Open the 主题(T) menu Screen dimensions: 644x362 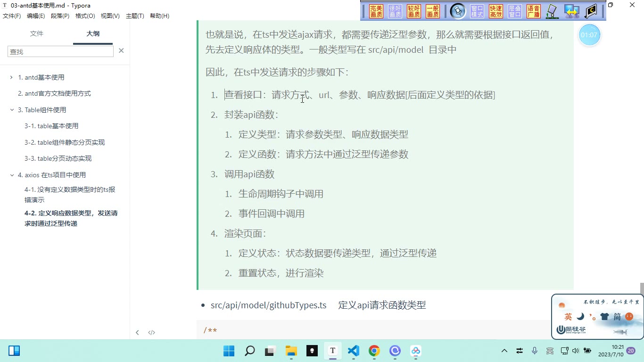click(x=135, y=16)
